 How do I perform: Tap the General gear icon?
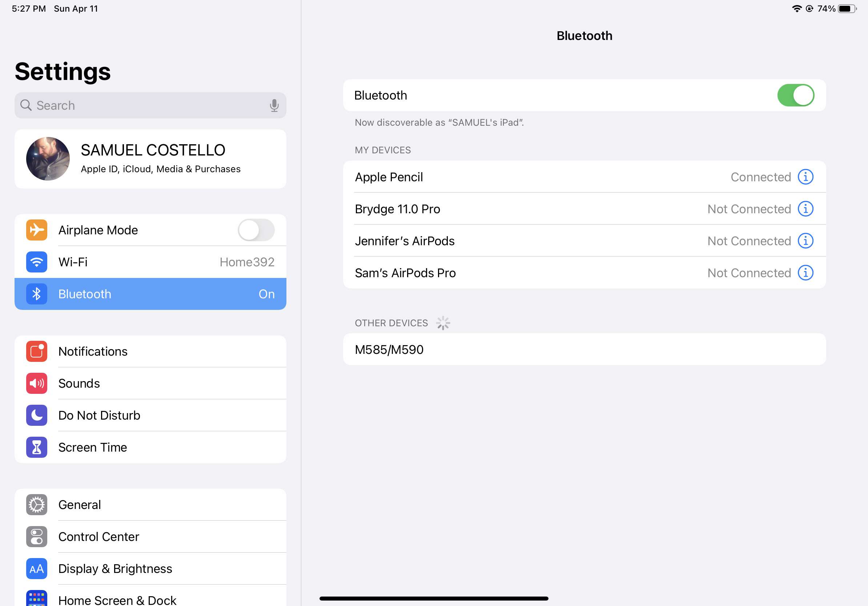point(37,505)
